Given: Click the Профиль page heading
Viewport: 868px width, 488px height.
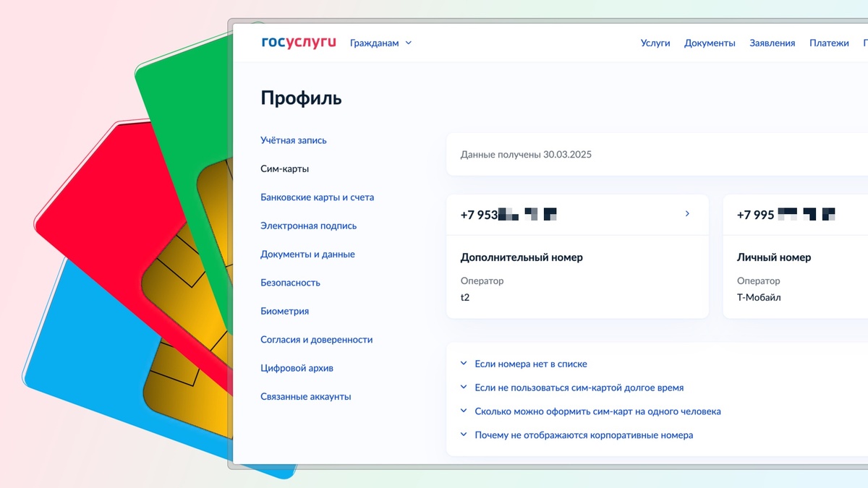Looking at the screenshot, I should point(302,98).
